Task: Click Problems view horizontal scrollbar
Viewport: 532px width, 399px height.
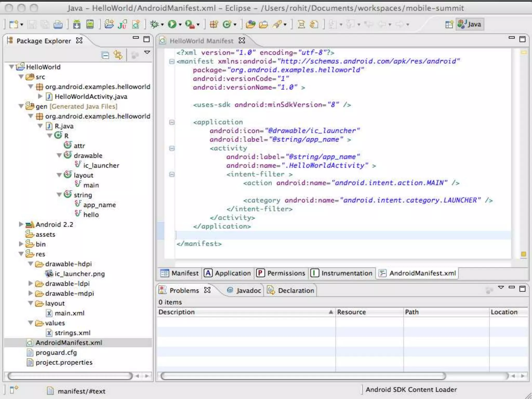Action: (303, 376)
